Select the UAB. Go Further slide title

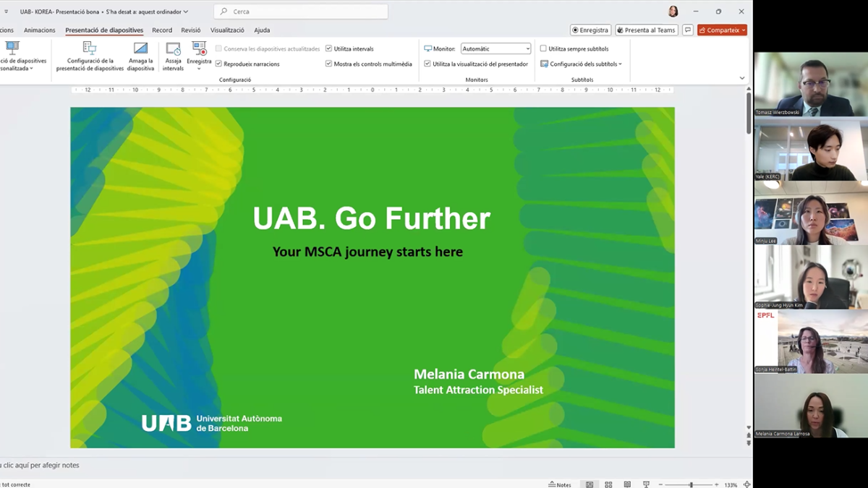[x=372, y=218]
